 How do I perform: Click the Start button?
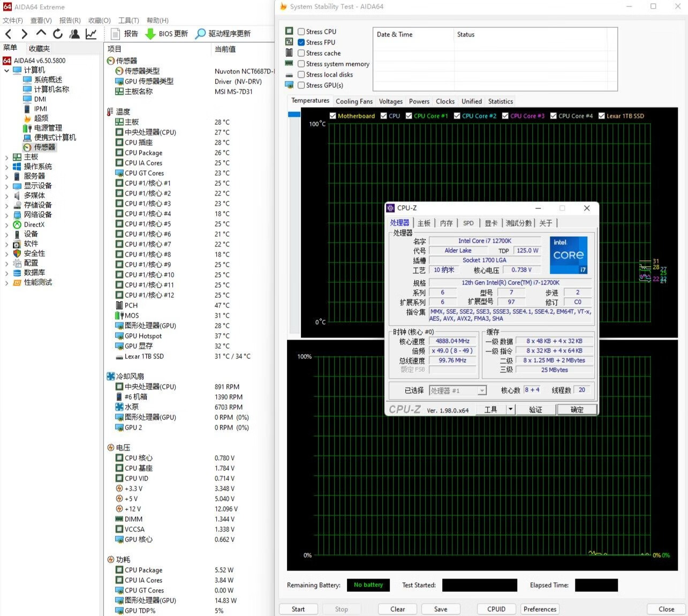[x=298, y=609]
